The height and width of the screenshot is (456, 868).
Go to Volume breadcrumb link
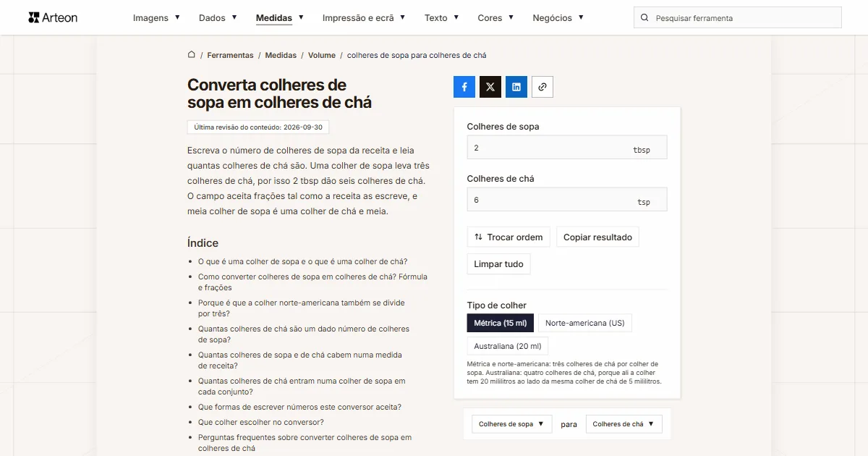tap(322, 55)
